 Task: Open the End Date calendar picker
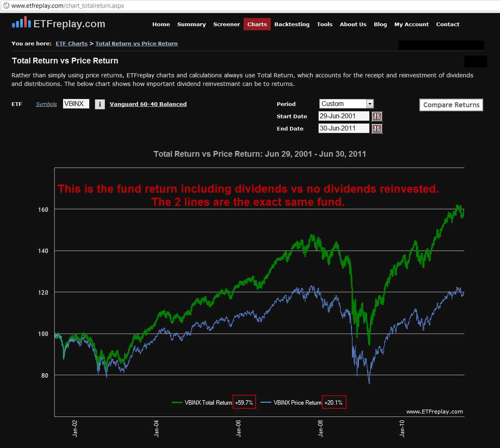point(377,128)
